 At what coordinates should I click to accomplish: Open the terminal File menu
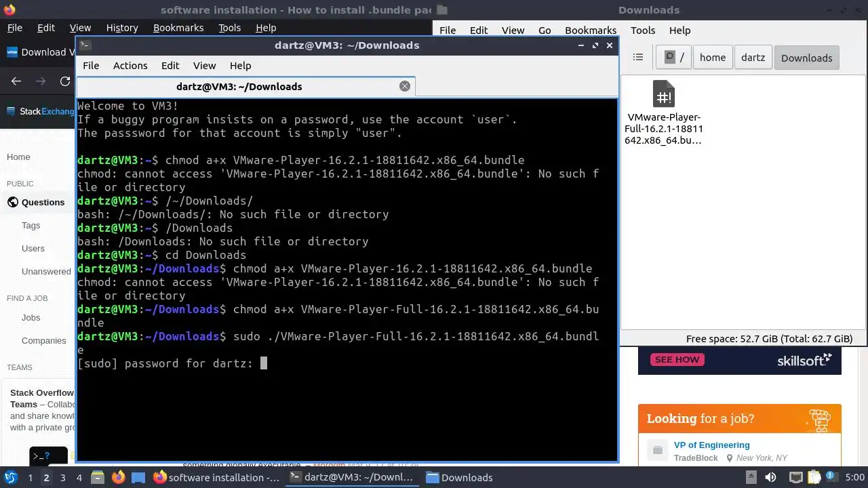91,66
